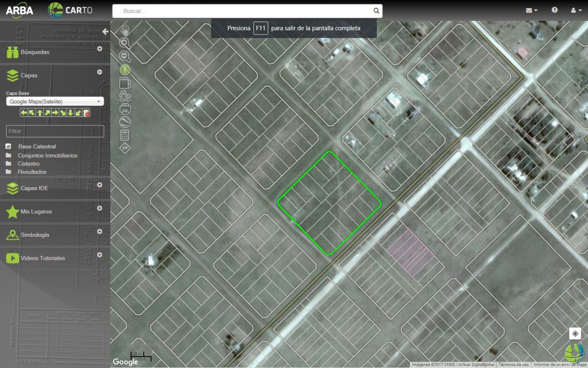Open the Términos de uso link
The height and width of the screenshot is (368, 588).
point(513,365)
